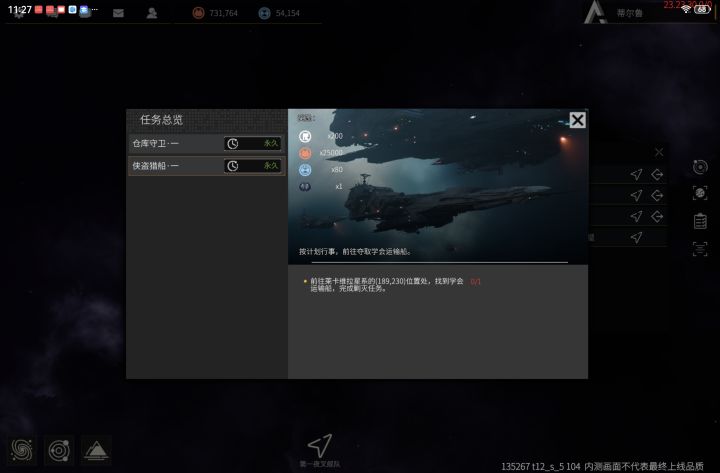This screenshot has width=720, height=473.
Task: Open the galaxy spiral map icon
Action: click(x=22, y=450)
